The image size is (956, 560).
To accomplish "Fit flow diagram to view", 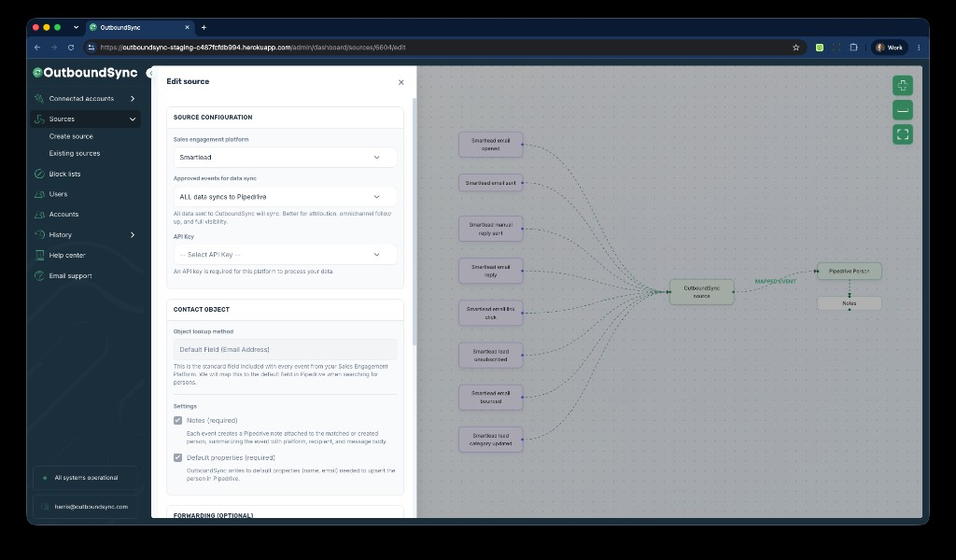I will [903, 134].
